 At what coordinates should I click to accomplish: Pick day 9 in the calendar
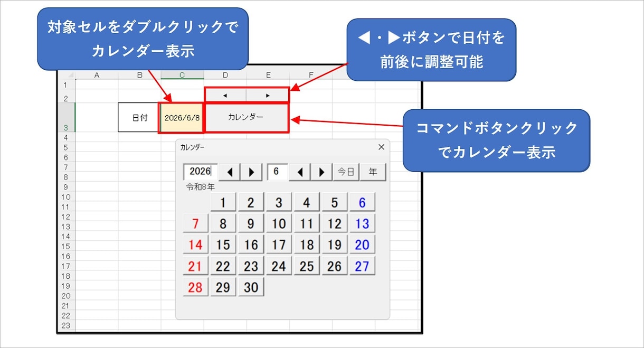click(251, 223)
